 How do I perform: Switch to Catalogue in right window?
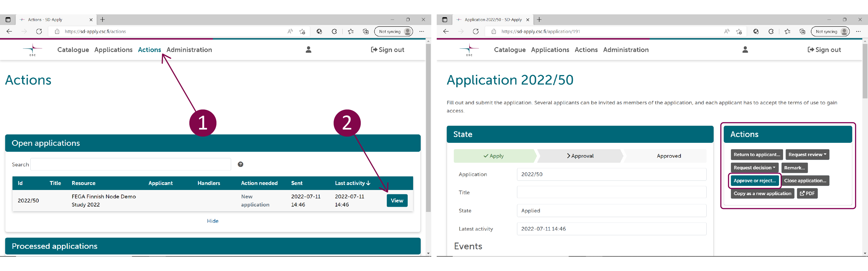click(x=509, y=50)
